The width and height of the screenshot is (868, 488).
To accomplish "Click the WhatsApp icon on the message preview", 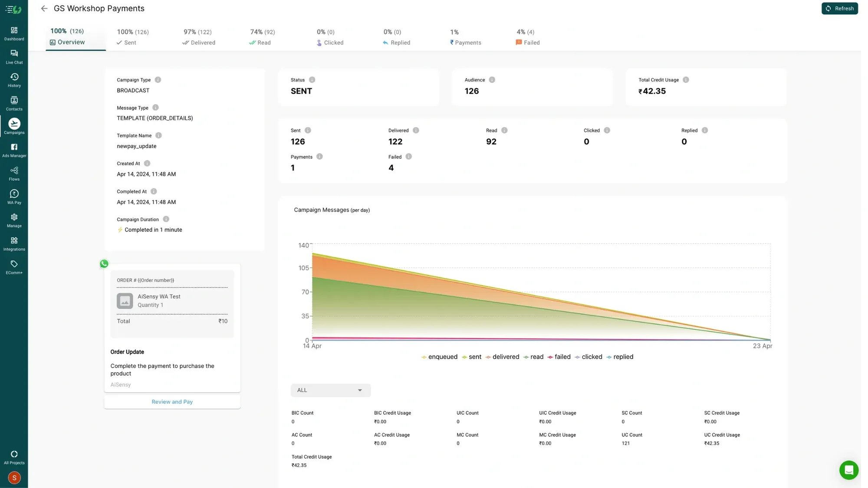I will coord(104,263).
